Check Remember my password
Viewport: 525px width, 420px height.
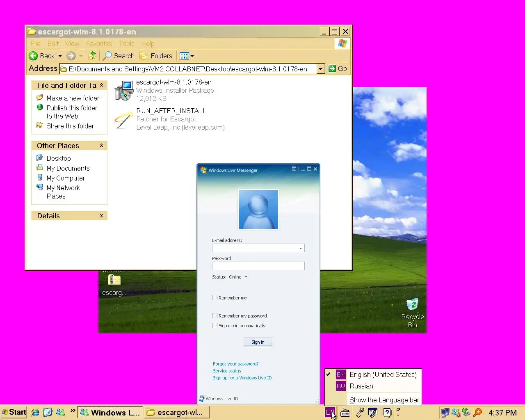click(215, 316)
